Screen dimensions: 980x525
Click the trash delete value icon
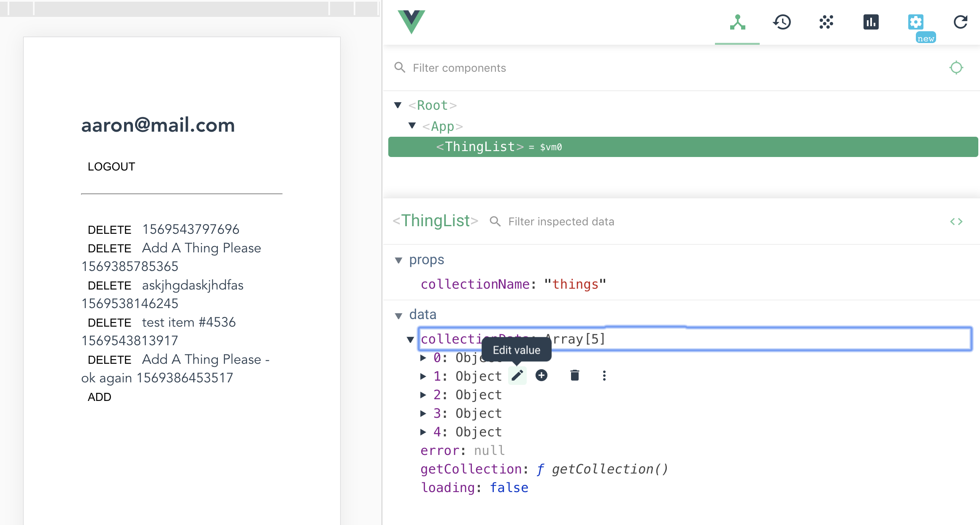(x=574, y=375)
